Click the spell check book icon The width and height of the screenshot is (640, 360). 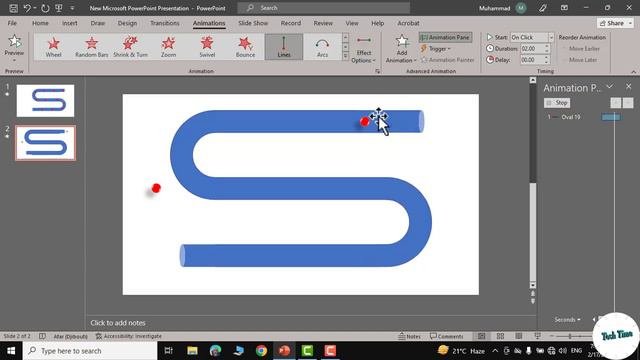(x=42, y=336)
